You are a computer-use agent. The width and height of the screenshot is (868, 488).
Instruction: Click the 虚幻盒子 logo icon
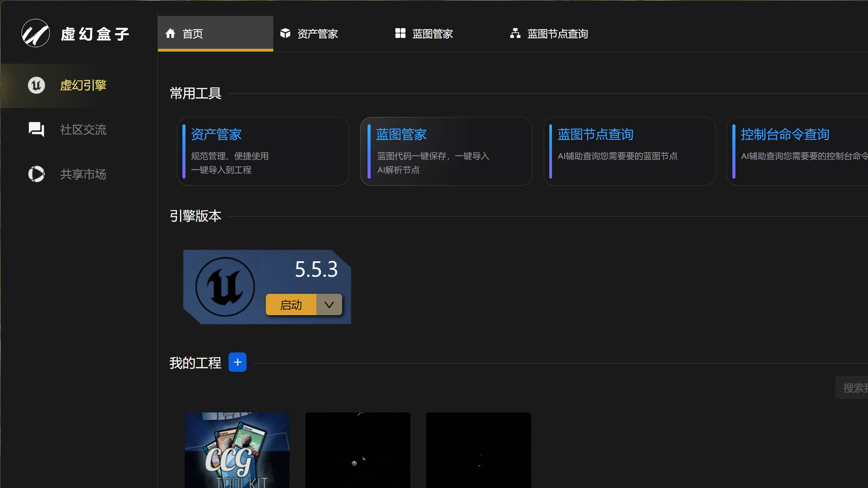point(36,33)
